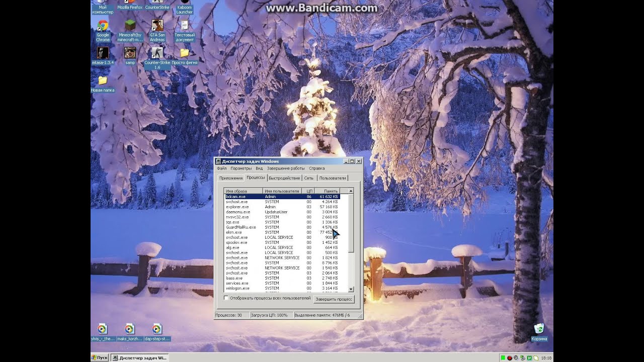Select the Просто фигня folder
Screen dimensions: 644x362
185,56
